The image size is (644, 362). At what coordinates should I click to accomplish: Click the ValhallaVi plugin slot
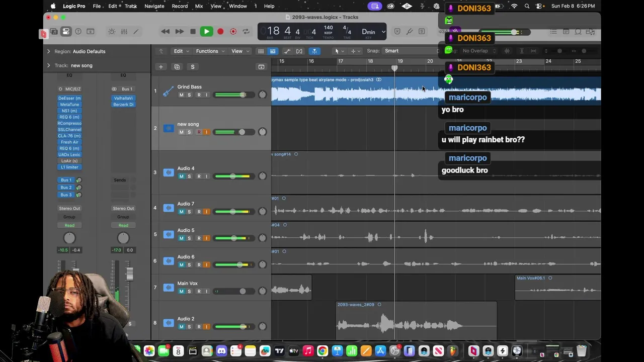click(123, 98)
